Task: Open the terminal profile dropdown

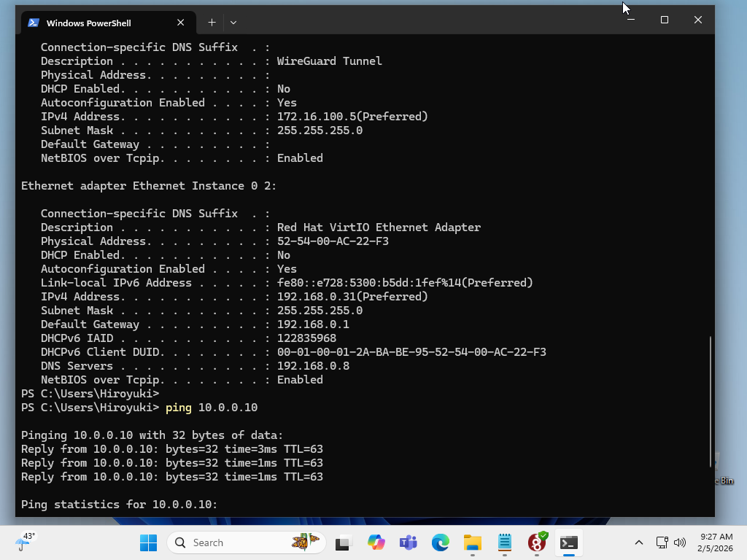Action: point(233,23)
